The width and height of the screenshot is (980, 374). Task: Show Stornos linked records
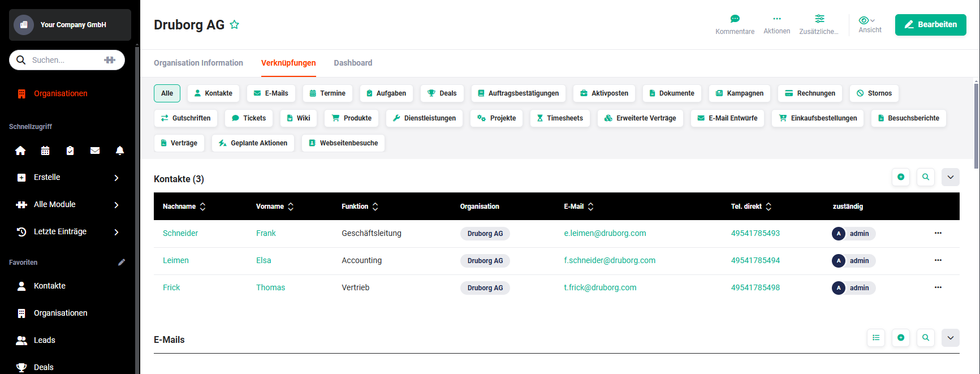[x=874, y=93]
